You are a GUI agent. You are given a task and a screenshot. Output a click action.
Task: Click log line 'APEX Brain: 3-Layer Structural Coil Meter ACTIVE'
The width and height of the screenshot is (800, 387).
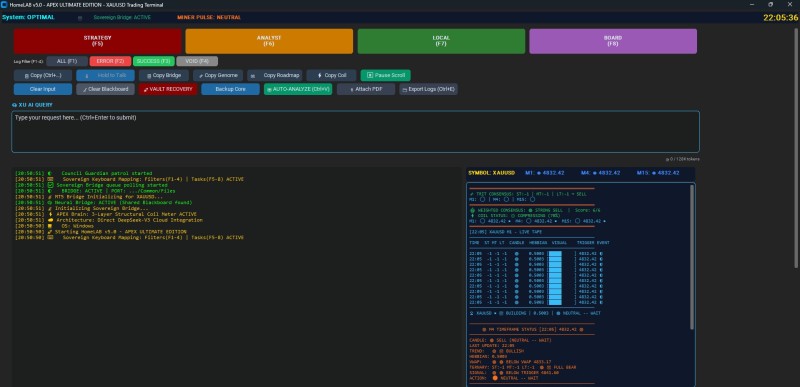tap(106, 214)
